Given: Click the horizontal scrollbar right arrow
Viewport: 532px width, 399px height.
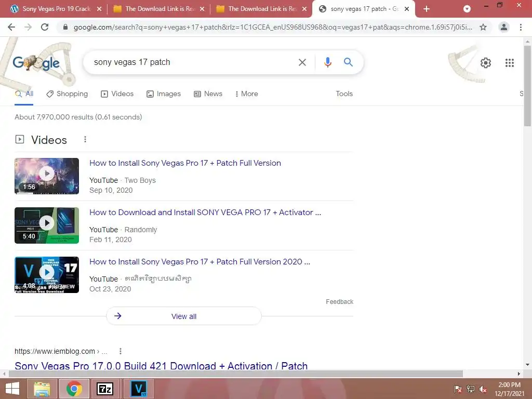Looking at the screenshot, I should 519,374.
